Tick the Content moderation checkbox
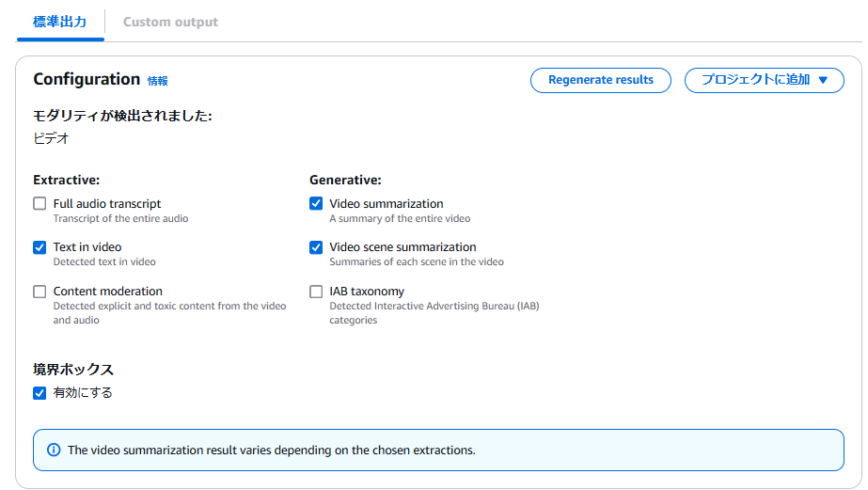Image resolution: width=868 pixels, height=490 pixels. click(39, 292)
